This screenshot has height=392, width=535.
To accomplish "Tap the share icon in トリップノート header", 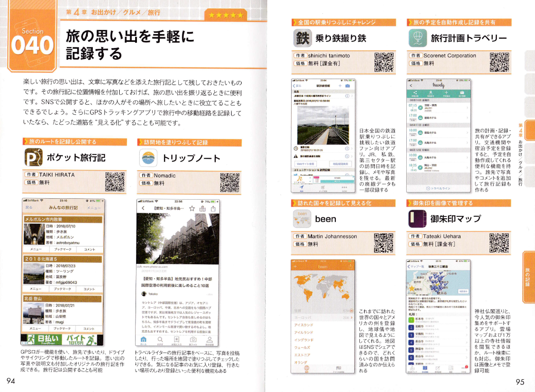I will (213, 208).
